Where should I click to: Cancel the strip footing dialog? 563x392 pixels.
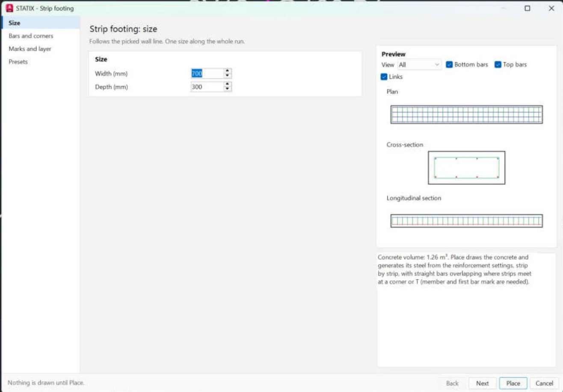click(544, 383)
